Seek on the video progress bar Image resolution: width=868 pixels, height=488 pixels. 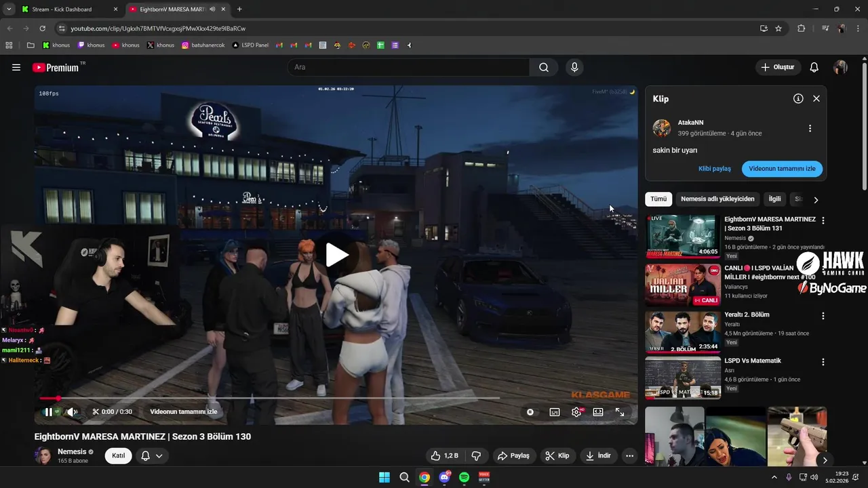(x=269, y=399)
